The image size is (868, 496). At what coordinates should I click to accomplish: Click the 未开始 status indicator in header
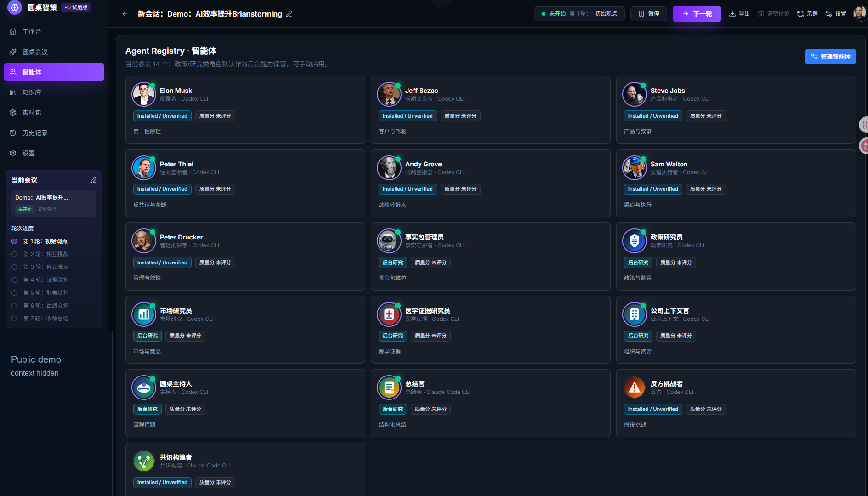(x=553, y=14)
